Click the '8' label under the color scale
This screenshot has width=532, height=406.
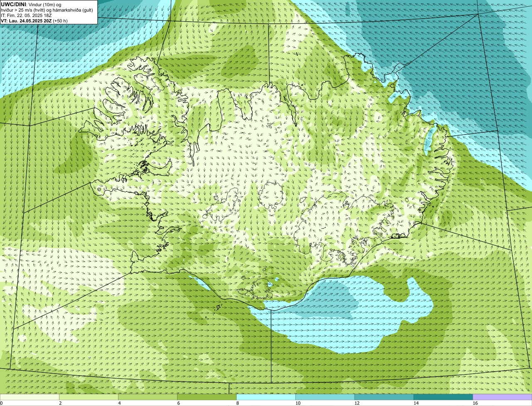tap(238, 403)
